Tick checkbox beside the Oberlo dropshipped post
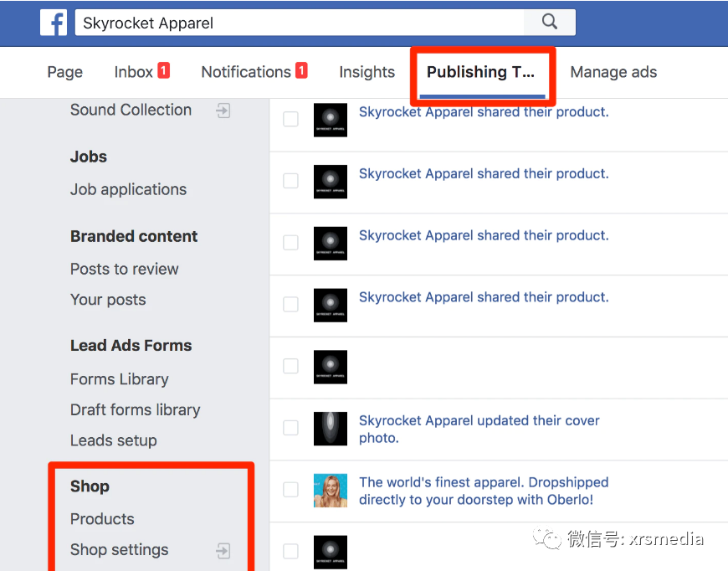The width and height of the screenshot is (728, 571). 290,490
